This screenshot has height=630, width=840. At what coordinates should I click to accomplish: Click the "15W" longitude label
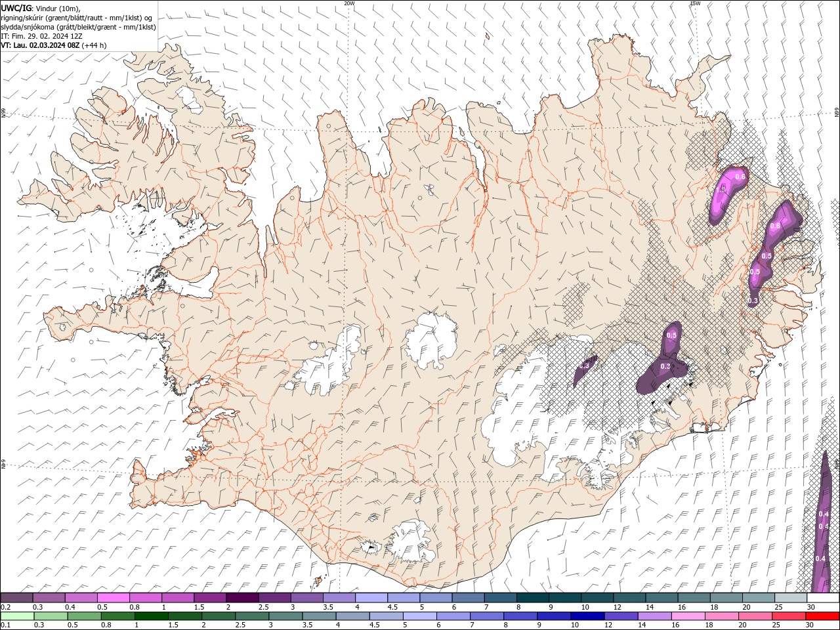point(695,3)
